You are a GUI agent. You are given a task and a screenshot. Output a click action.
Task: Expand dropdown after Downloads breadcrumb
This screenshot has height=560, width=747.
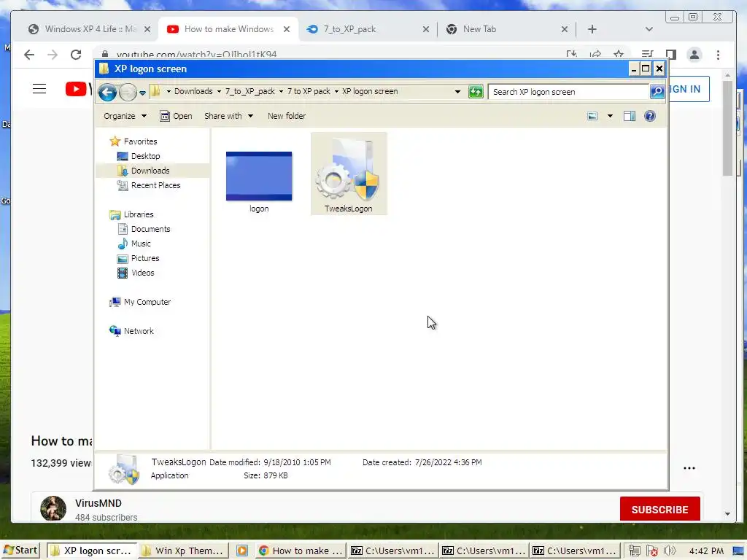coord(219,91)
